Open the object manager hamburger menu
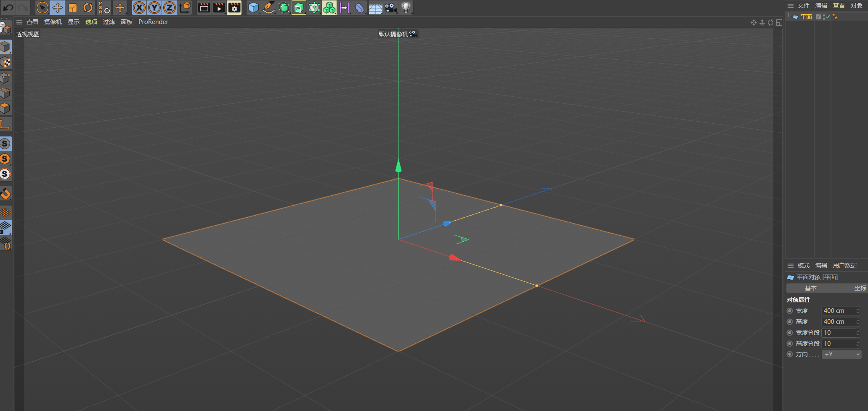This screenshot has height=411, width=868. tap(791, 5)
